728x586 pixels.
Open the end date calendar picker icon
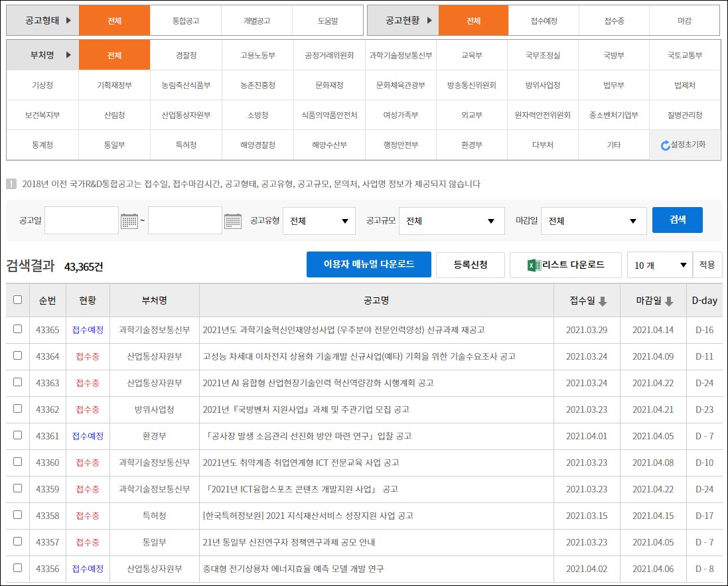(233, 221)
